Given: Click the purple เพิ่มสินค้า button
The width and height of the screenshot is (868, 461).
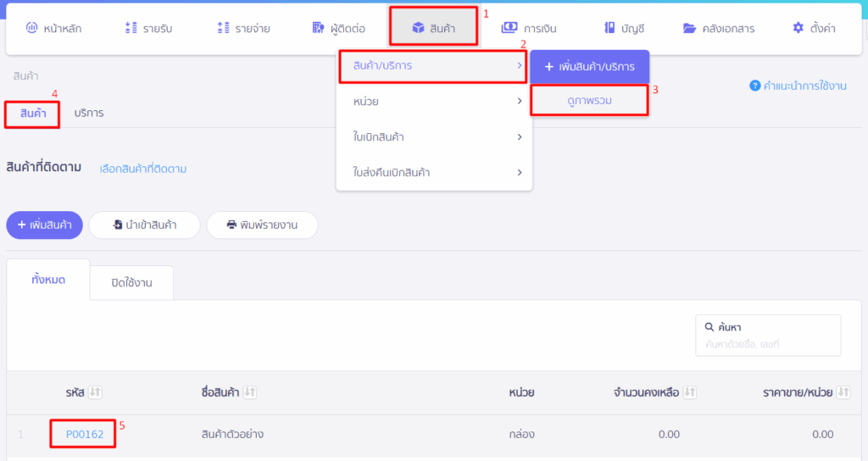Looking at the screenshot, I should click(x=44, y=225).
